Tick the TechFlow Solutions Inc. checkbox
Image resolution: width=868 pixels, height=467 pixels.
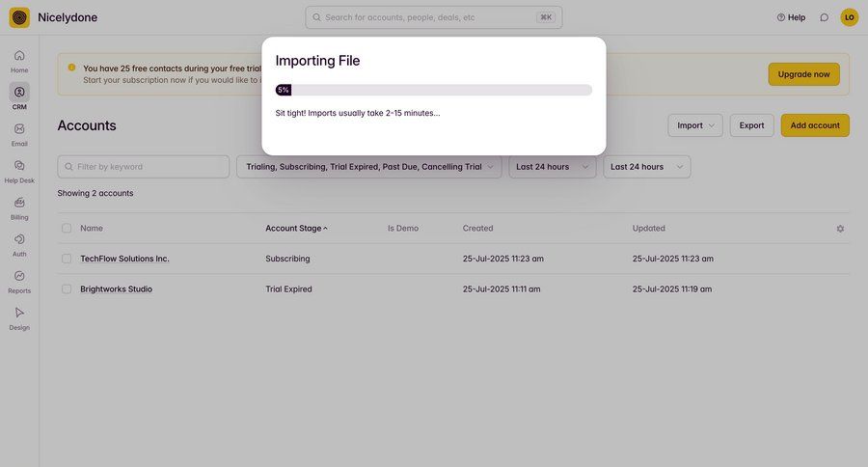click(x=67, y=259)
